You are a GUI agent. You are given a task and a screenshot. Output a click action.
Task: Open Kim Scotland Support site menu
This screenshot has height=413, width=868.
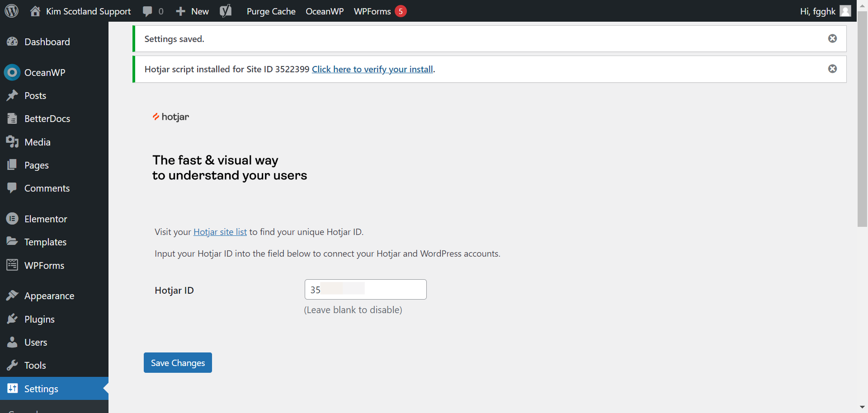point(81,11)
